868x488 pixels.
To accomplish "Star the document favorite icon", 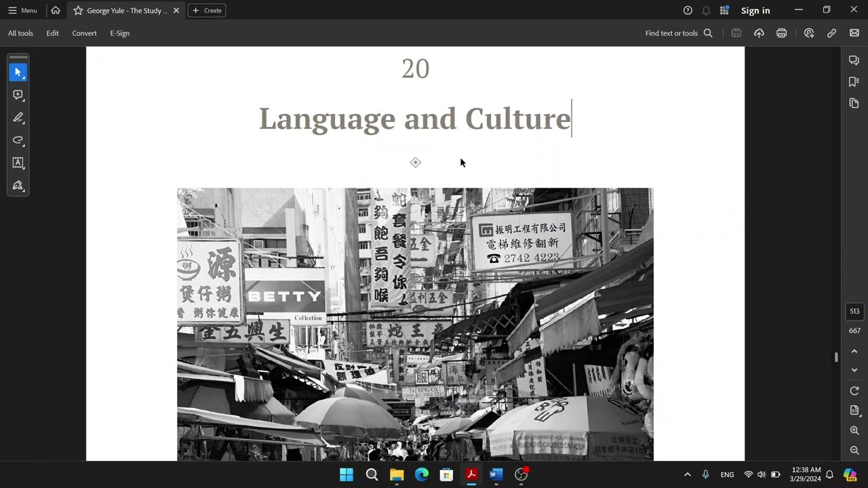I will pyautogui.click(x=78, y=10).
